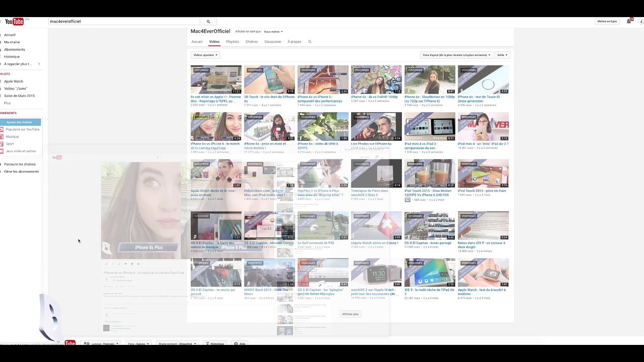Click the YouTube logo in header
The width and height of the screenshot is (644, 362).
14,22
